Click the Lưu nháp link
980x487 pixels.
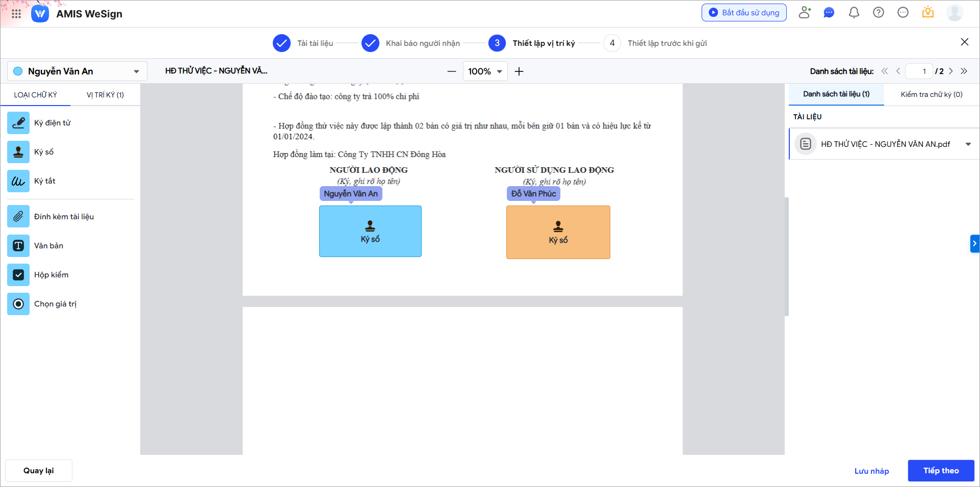point(871,471)
